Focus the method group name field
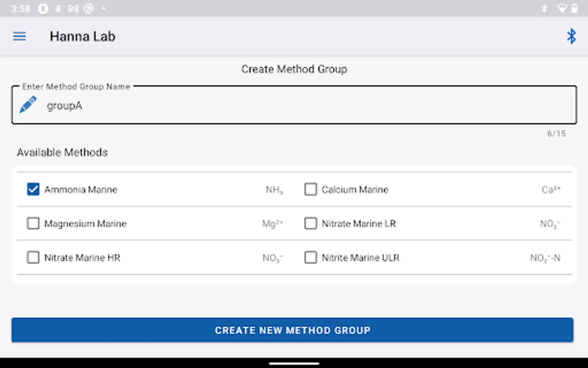 point(302,105)
